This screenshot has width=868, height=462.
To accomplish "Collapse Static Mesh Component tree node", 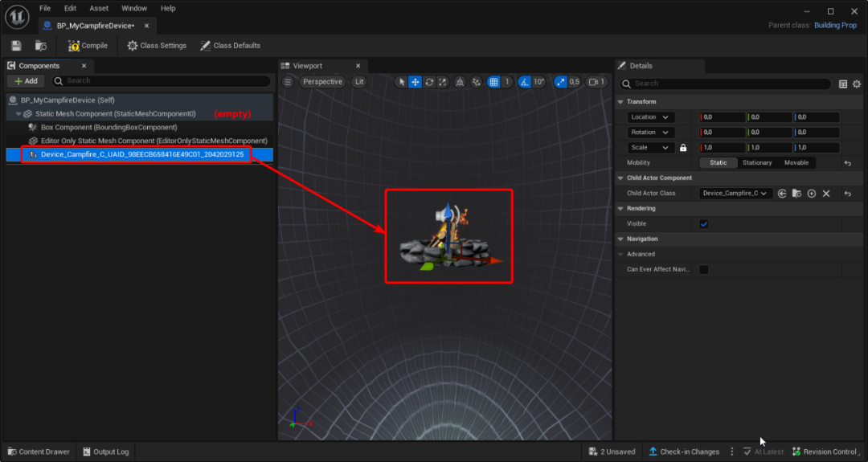I will pyautogui.click(x=18, y=114).
